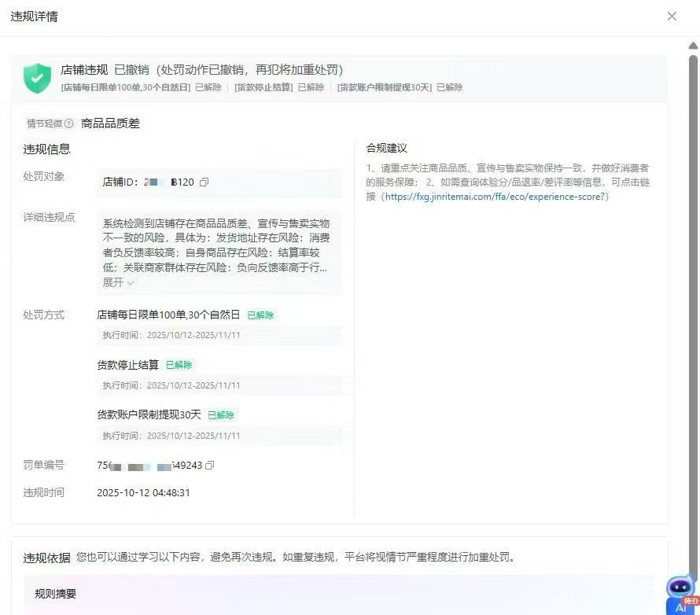Click 已解除 tag beside 店铺每日限单100单
The width and height of the screenshot is (700, 615).
[x=260, y=315]
